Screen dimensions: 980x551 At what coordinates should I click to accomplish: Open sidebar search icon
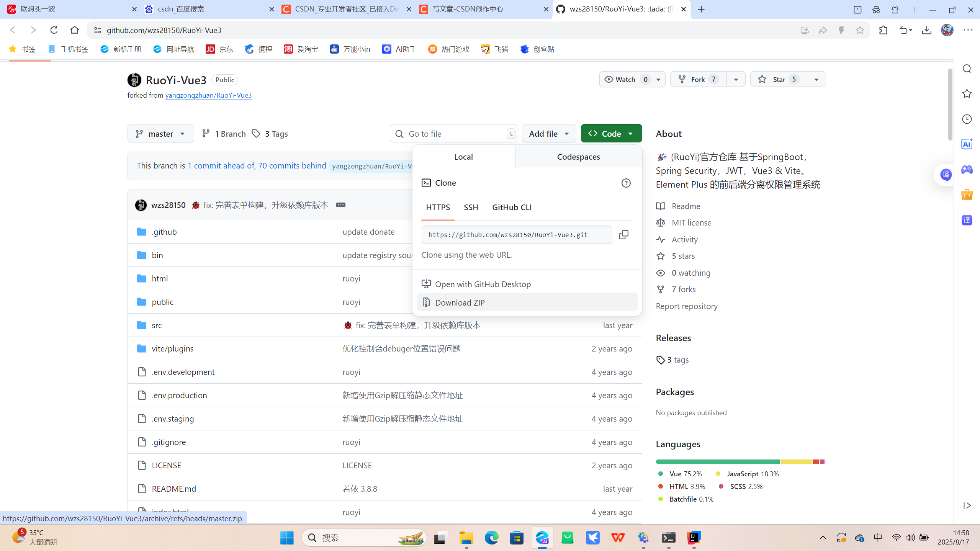(x=967, y=69)
